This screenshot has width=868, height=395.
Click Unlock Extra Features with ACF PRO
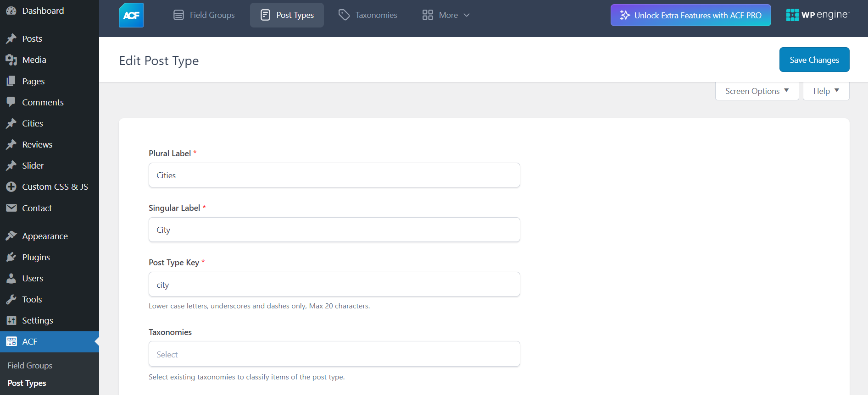click(x=690, y=15)
